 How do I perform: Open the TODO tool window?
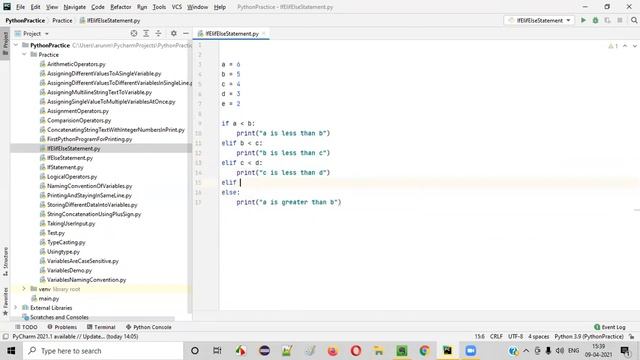point(26,327)
